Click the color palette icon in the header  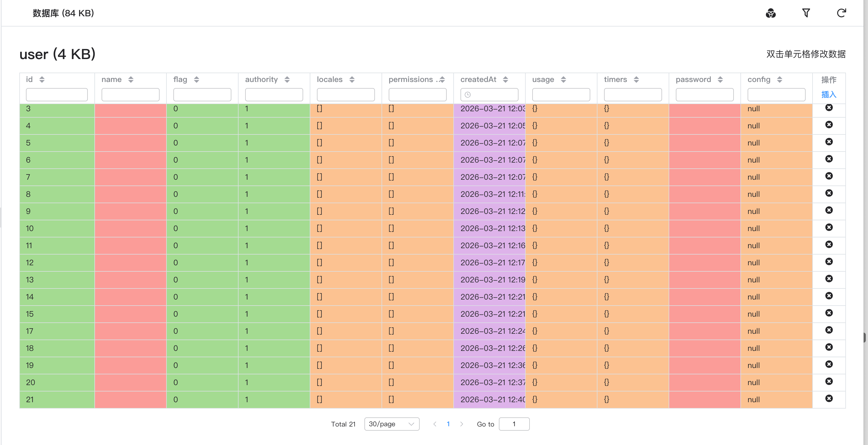point(771,13)
